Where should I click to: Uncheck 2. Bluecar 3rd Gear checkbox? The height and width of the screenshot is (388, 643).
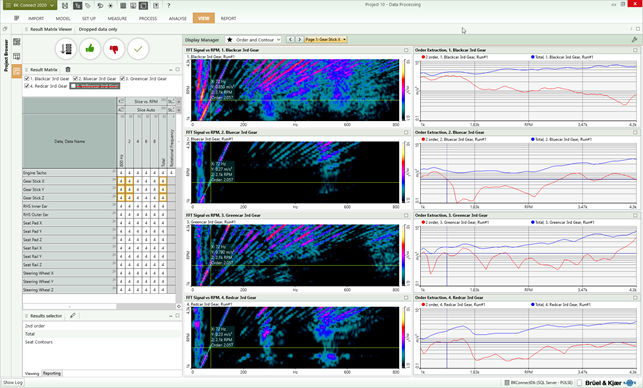(x=75, y=78)
